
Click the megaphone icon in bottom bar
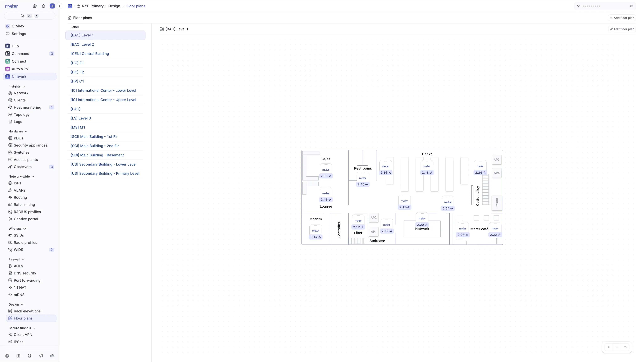(41, 356)
